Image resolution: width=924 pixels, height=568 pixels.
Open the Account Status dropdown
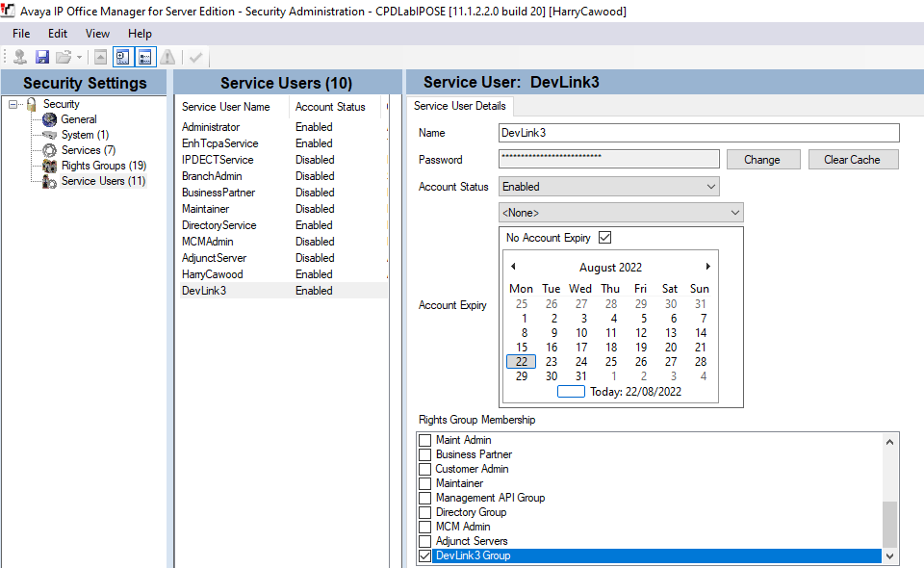(x=608, y=187)
